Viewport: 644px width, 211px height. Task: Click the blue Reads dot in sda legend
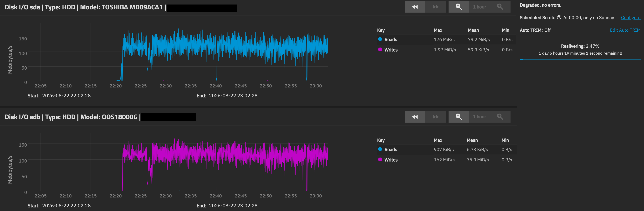click(380, 39)
